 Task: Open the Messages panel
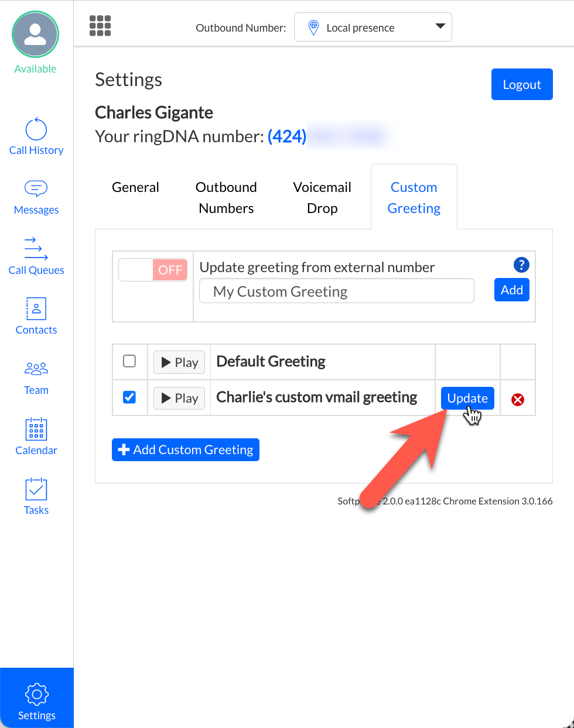[36, 197]
